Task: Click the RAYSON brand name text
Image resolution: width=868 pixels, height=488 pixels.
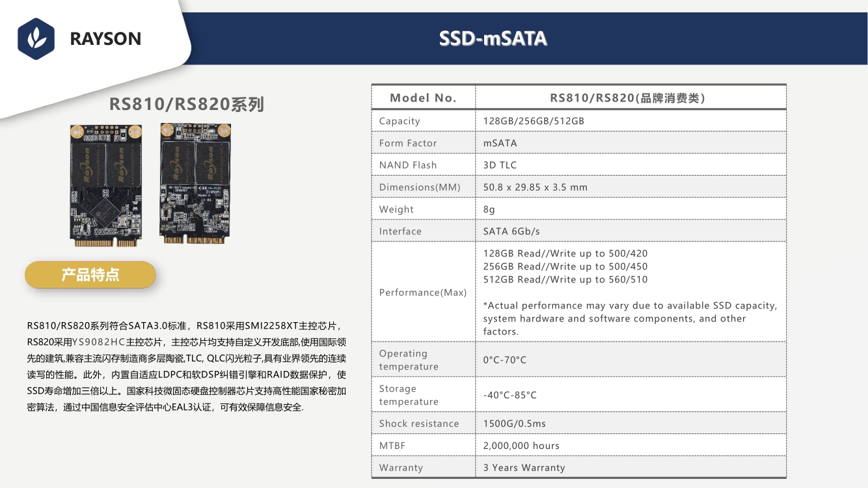Action: [105, 39]
